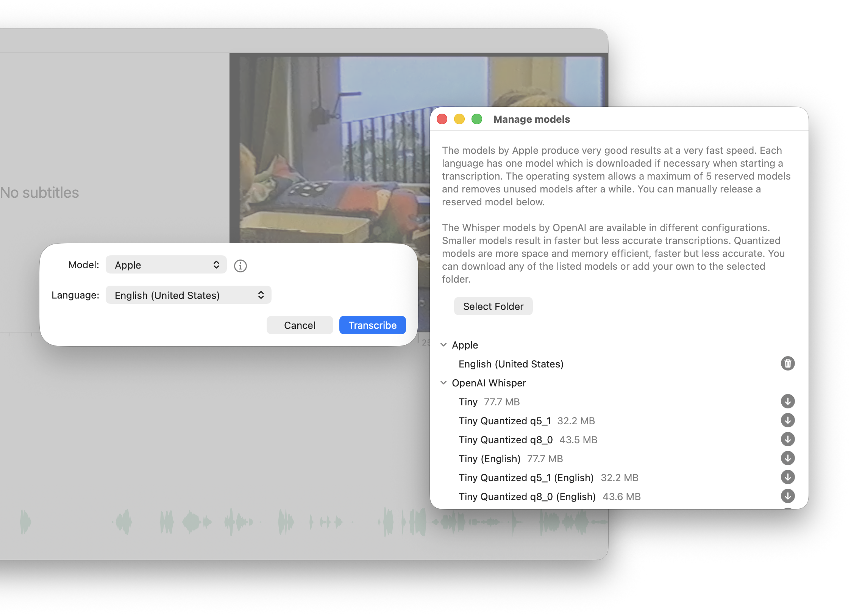Download Tiny Quantized q8_0 43.5 MB model
851x616 pixels.
[x=787, y=439]
